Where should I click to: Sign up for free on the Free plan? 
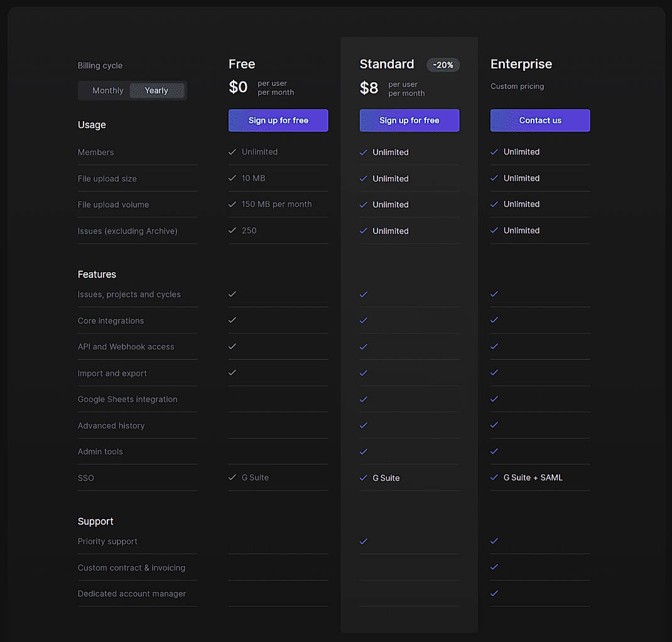[x=278, y=120]
